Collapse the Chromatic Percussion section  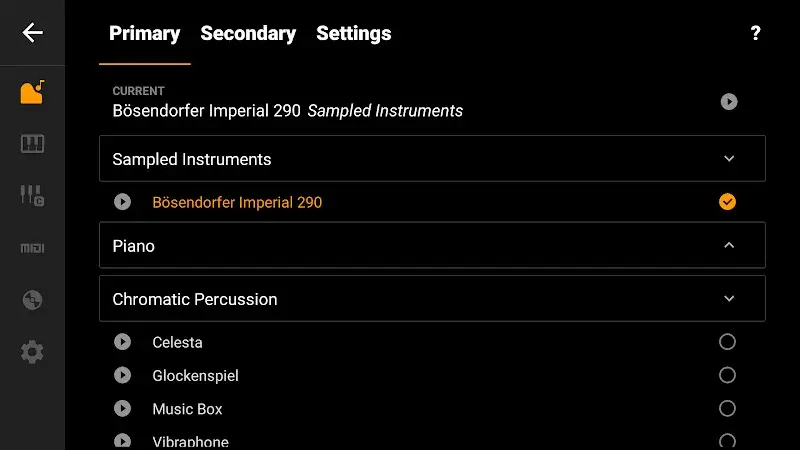729,299
